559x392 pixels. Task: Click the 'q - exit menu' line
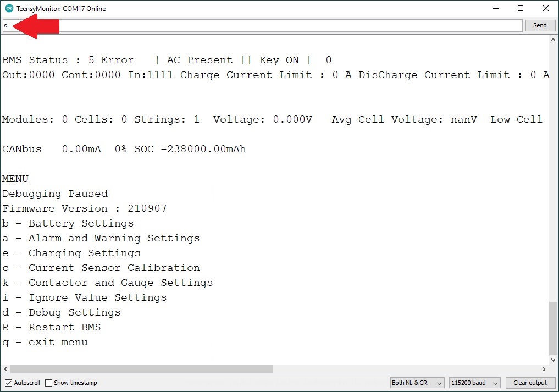tap(45, 343)
